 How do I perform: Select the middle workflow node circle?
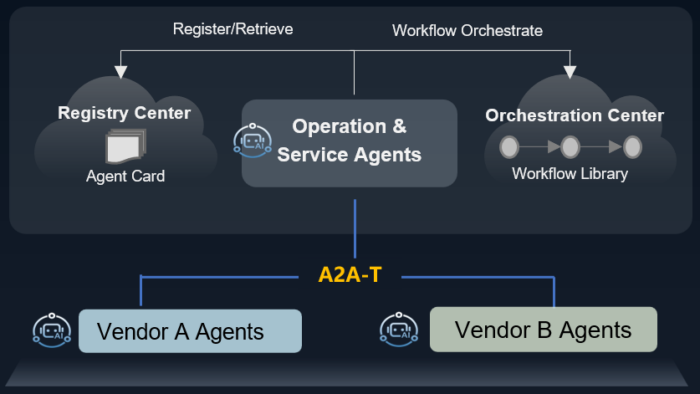570,147
